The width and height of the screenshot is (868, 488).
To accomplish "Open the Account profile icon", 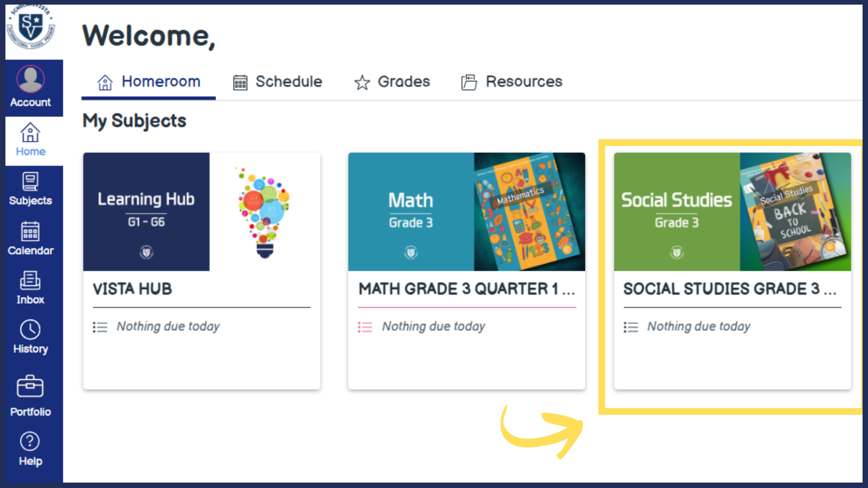I will [31, 79].
